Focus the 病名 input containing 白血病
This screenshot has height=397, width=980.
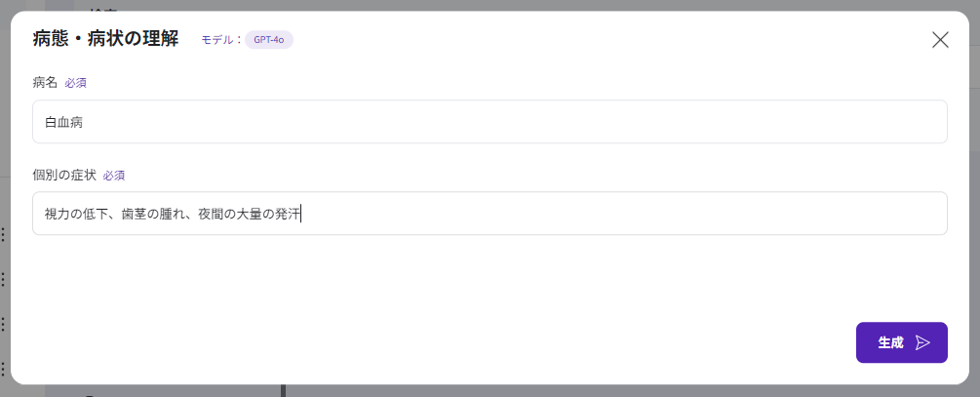click(x=490, y=122)
